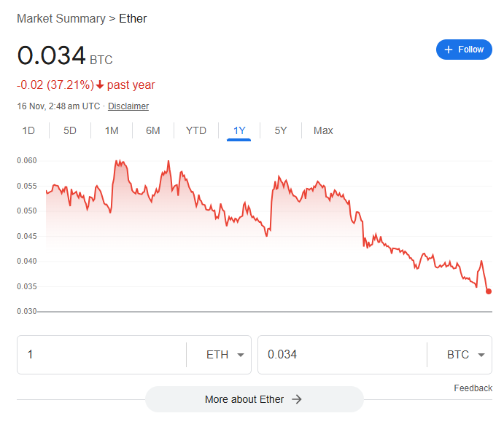Click the red endpoint dot on the chart
Screen dimensions: 504x424
pyautogui.click(x=489, y=291)
